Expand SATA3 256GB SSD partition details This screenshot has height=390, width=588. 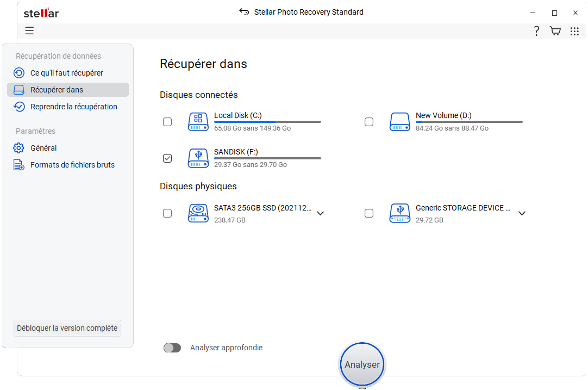pos(320,213)
